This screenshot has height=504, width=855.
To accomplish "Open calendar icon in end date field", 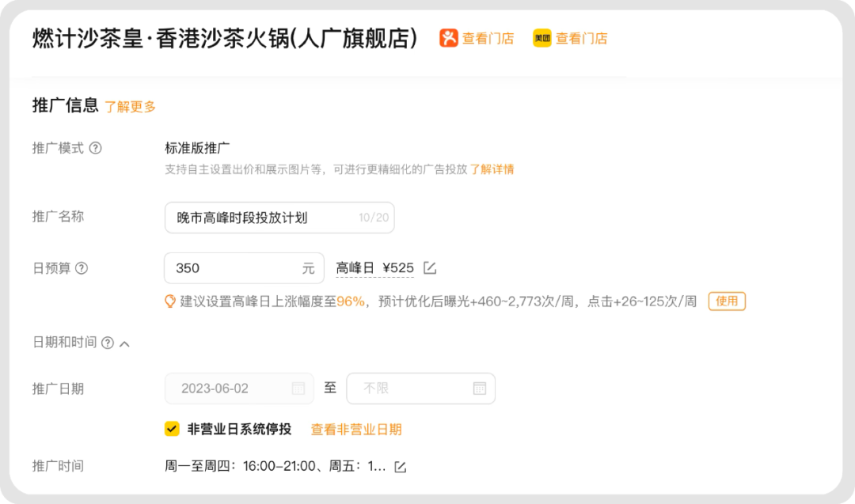I will tap(479, 388).
